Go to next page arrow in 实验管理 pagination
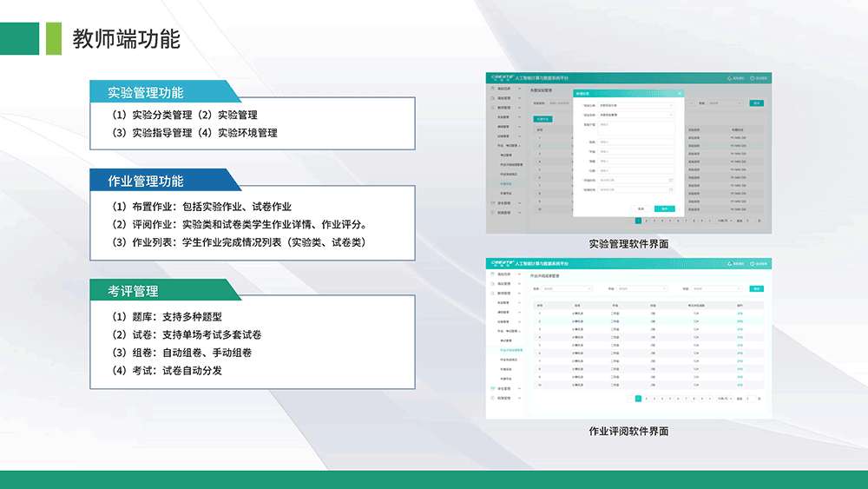 click(x=710, y=221)
